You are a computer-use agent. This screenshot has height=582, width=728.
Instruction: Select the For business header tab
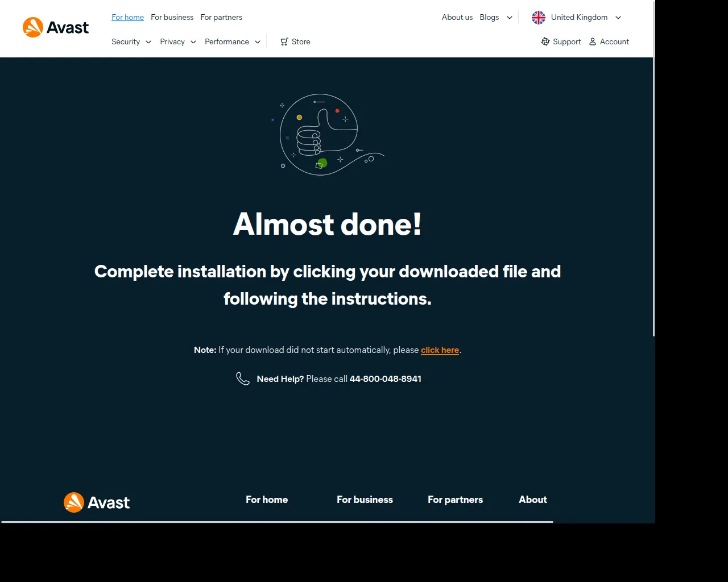point(172,17)
